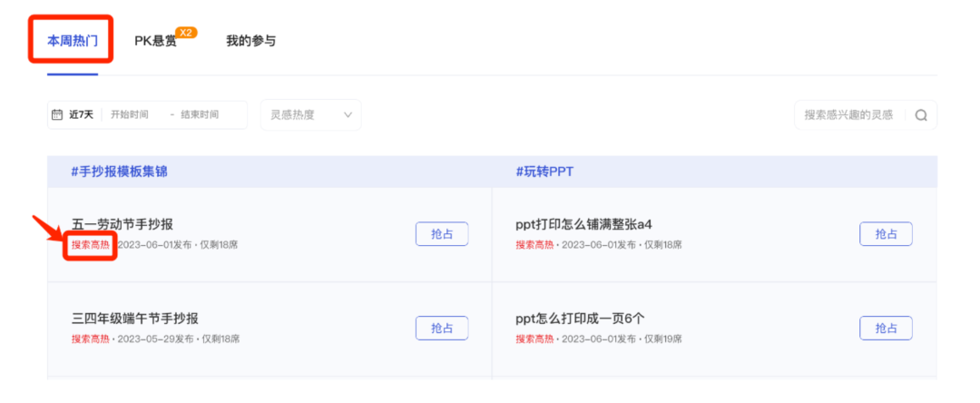Open the PK悬赏 tab
Screen dimensions: 980x403
point(155,41)
